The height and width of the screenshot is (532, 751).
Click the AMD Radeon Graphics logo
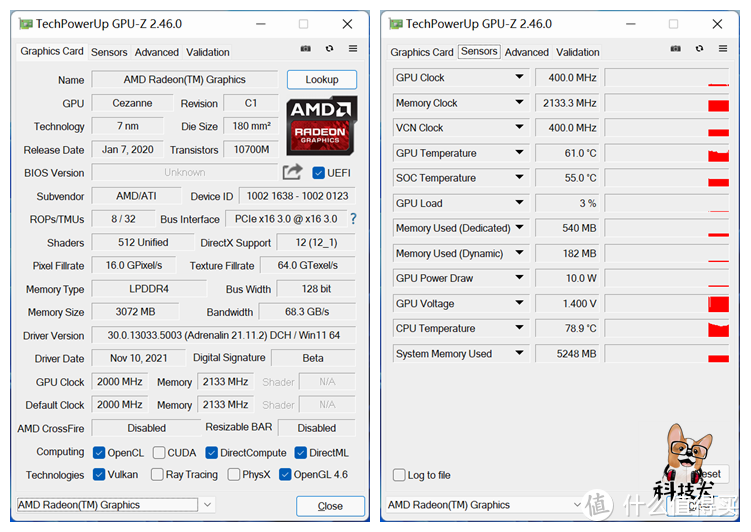(x=322, y=125)
